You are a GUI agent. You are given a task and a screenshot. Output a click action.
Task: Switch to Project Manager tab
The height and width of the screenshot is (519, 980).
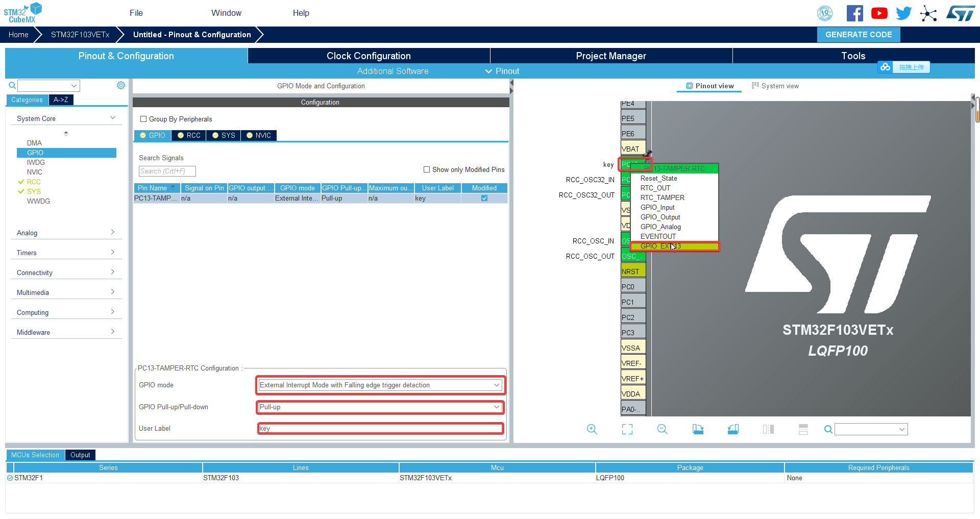[611, 56]
